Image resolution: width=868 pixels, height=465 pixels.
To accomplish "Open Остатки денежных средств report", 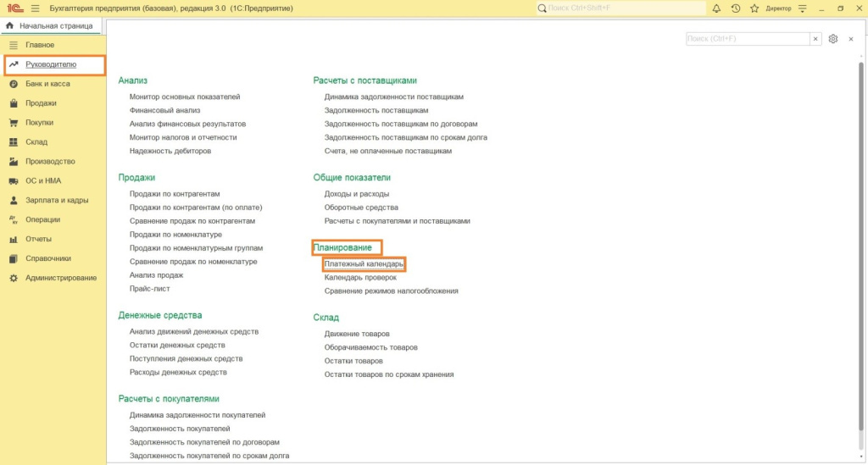I will click(x=177, y=346).
